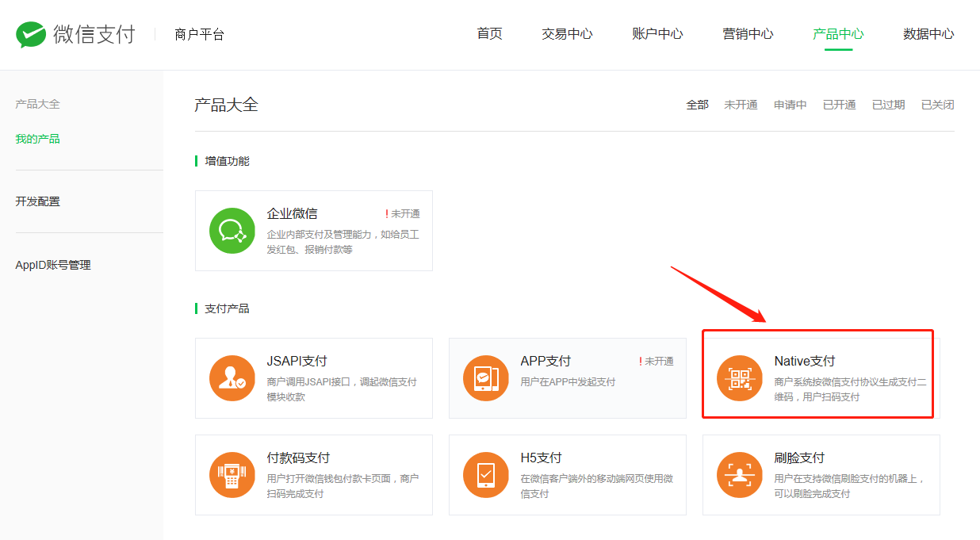Click the 支付产品 section heading
The image size is (980, 540).
(x=228, y=308)
